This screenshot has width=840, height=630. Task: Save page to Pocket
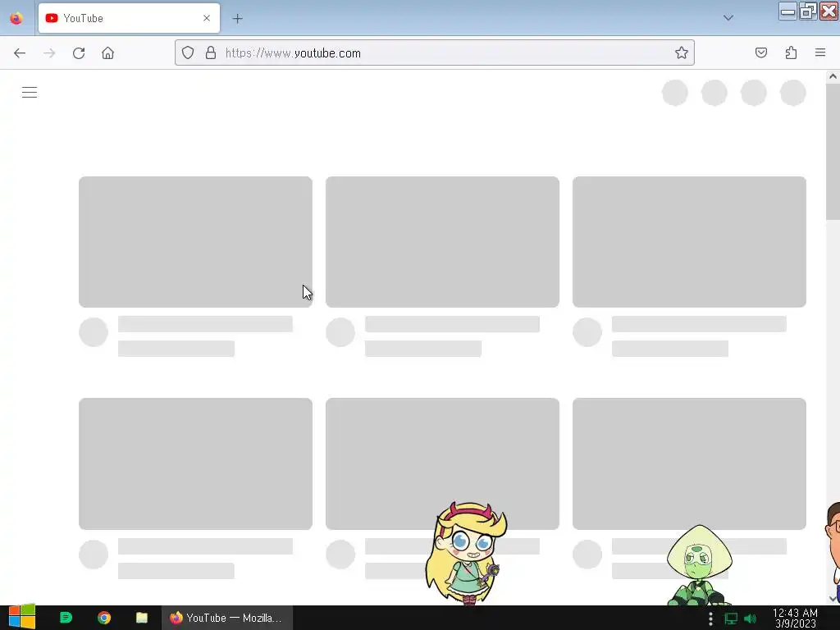(x=761, y=52)
